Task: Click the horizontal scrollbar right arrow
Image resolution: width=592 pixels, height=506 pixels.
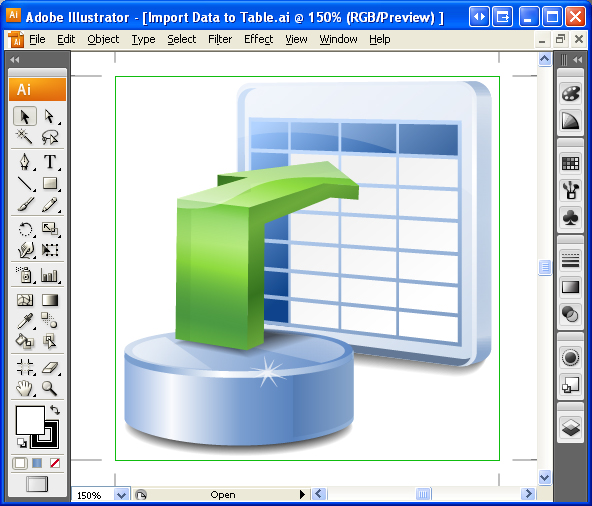Action: (528, 494)
